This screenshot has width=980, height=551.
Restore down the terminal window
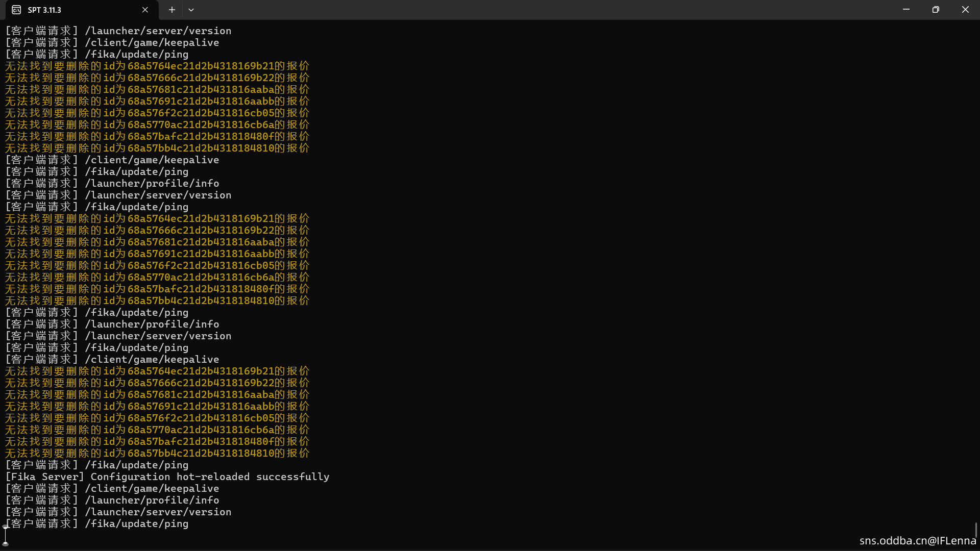click(936, 10)
